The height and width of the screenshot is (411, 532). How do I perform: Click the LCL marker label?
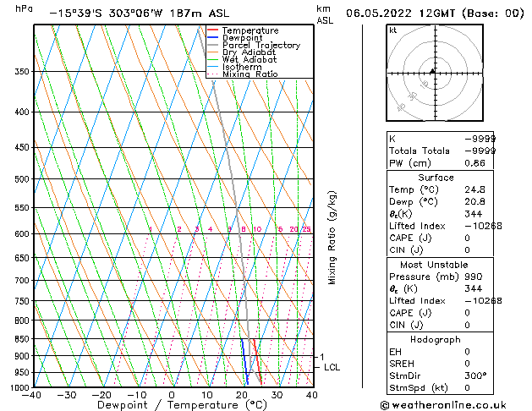(x=332, y=367)
